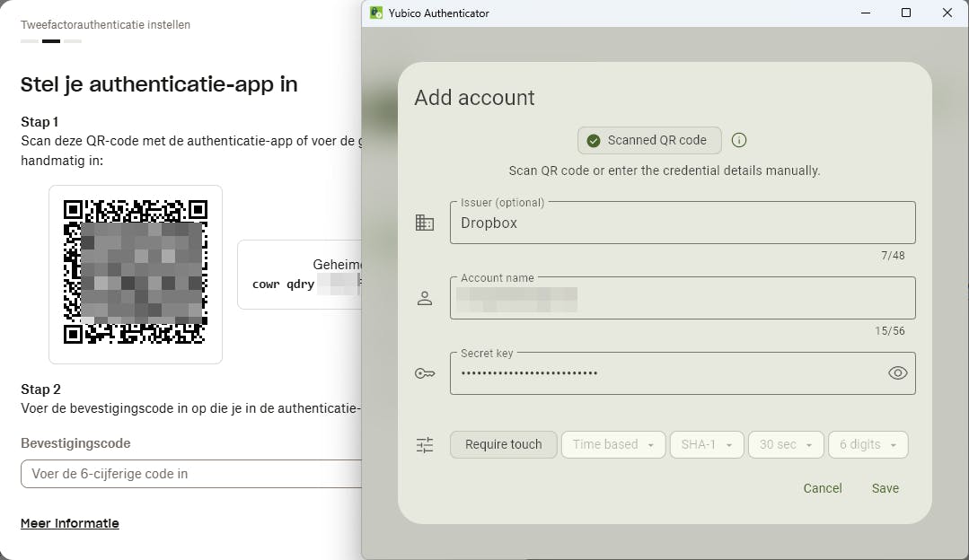The image size is (969, 560).
Task: Click the QR code image on the Dropbox page
Action: (x=136, y=272)
